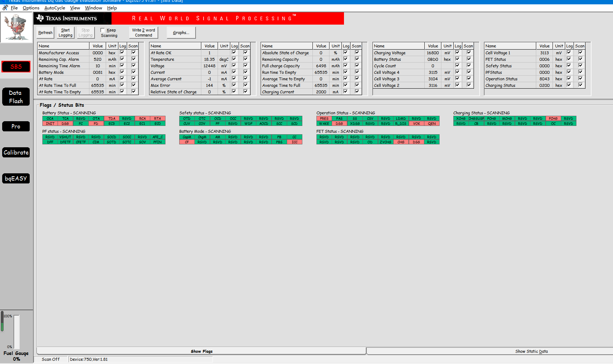Open the Data Flash sidebar page
613x364 pixels.
[x=16, y=97]
